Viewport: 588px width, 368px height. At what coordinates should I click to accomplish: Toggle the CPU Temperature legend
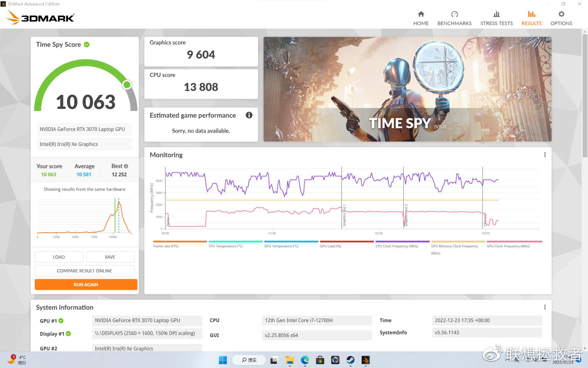[x=235, y=244]
